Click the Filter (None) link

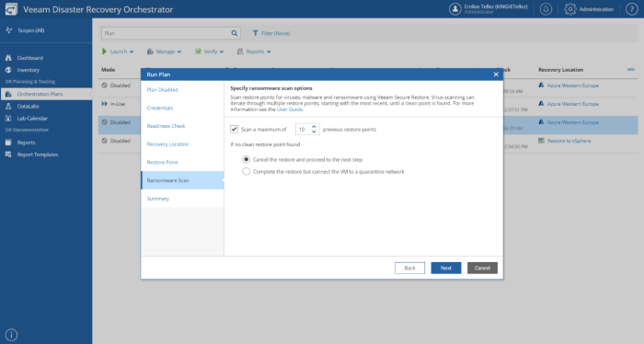(x=276, y=33)
